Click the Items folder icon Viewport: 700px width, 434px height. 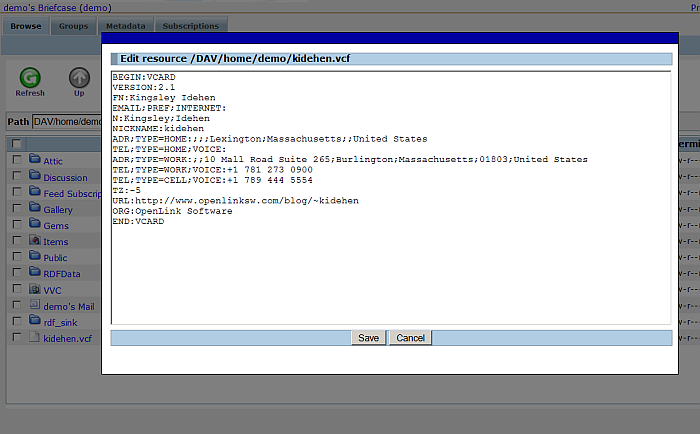(x=34, y=241)
